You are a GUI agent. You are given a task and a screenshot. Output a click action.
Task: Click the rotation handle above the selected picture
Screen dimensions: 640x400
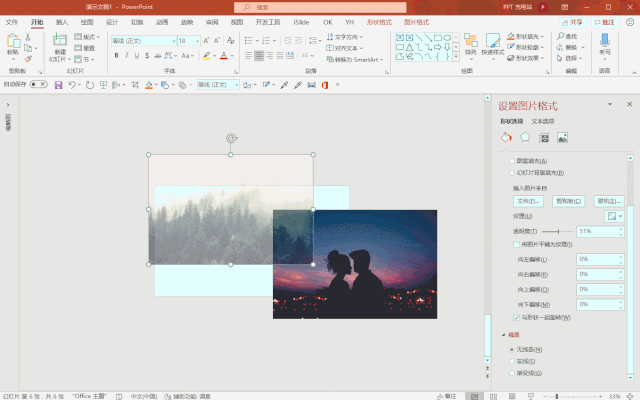(231, 138)
